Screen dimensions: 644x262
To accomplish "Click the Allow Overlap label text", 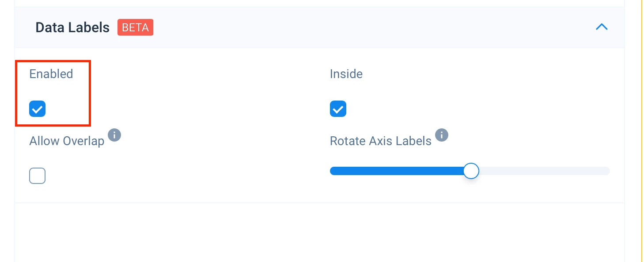I will click(x=67, y=141).
